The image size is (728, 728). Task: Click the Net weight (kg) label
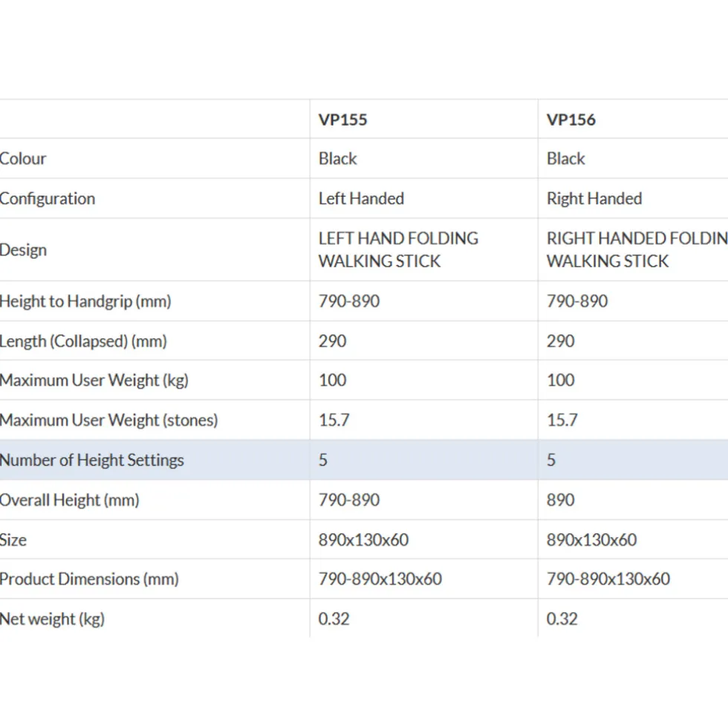pos(52,620)
